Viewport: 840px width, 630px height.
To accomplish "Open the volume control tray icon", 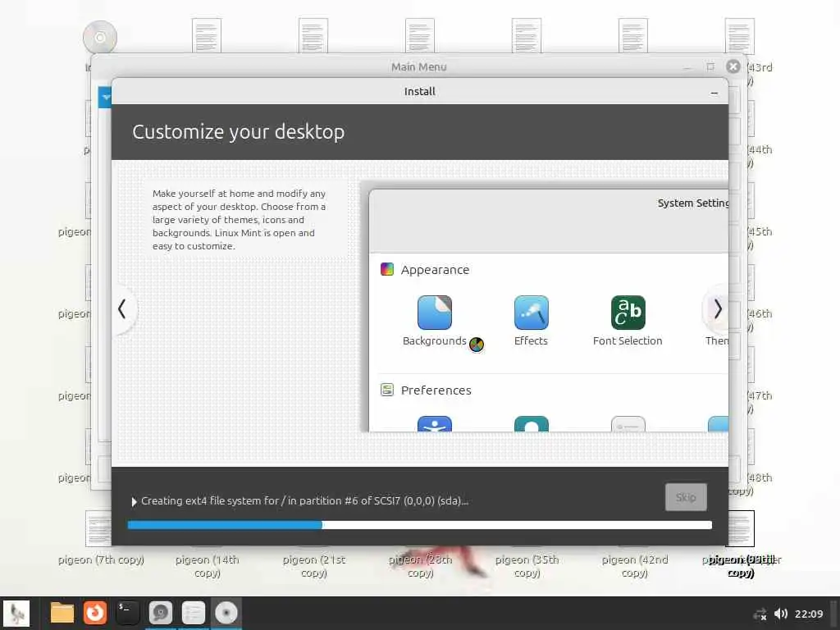I will (x=781, y=614).
